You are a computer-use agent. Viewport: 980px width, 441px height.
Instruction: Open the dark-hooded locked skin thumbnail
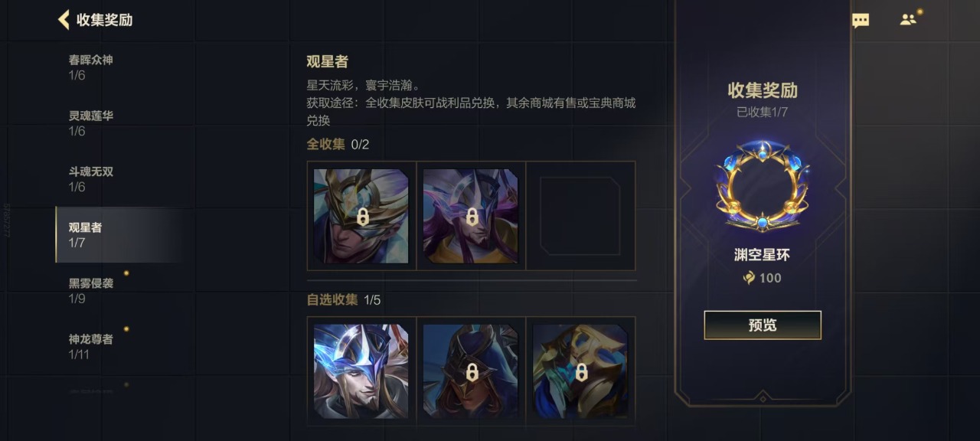point(471,371)
